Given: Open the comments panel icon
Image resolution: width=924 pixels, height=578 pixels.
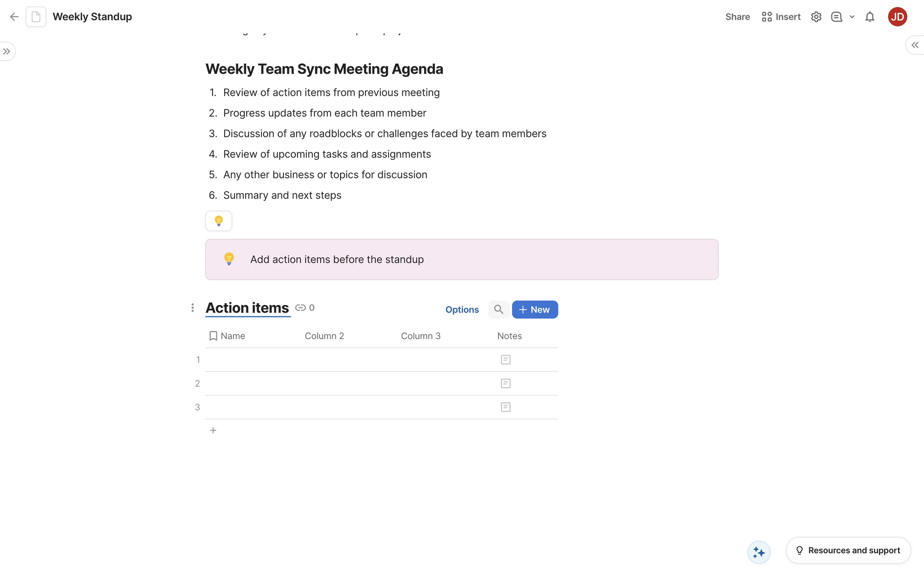Looking at the screenshot, I should tap(836, 17).
